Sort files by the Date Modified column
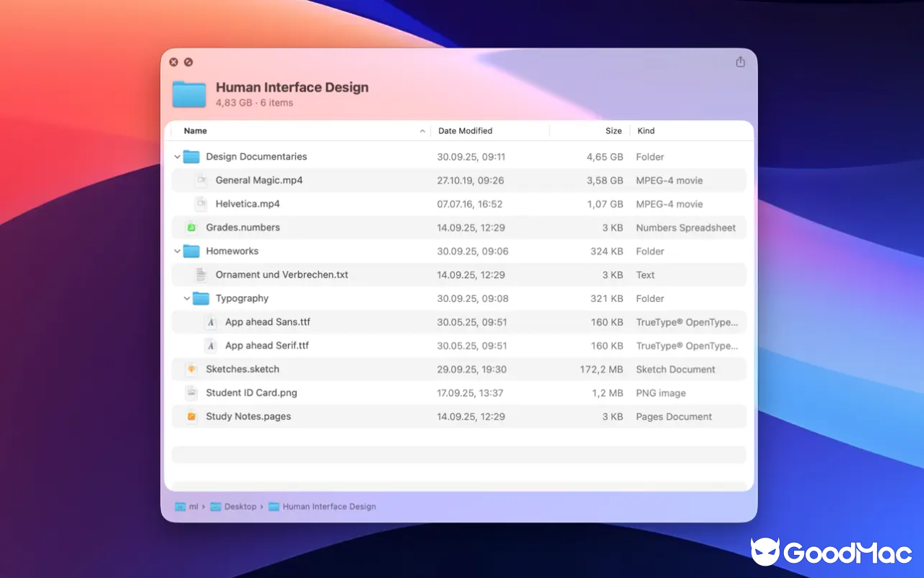This screenshot has height=578, width=924. pyautogui.click(x=466, y=131)
